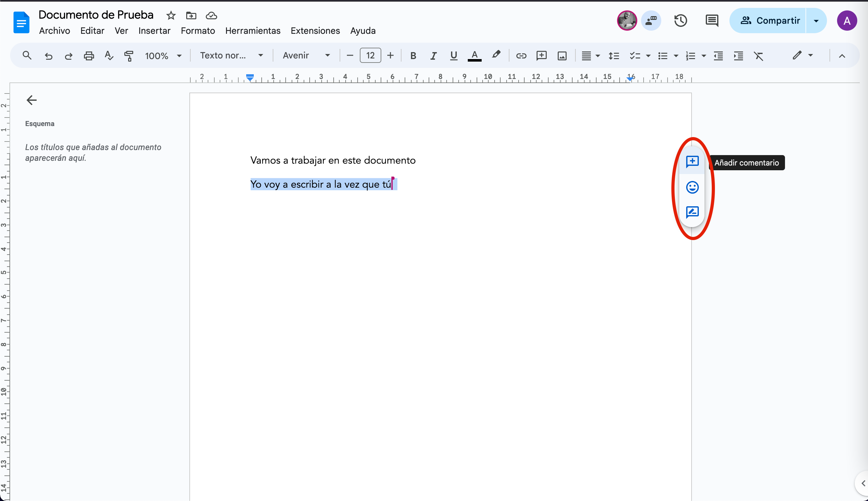Open the zoom 100% dropdown
Screen dimensions: 868x501
point(163,56)
